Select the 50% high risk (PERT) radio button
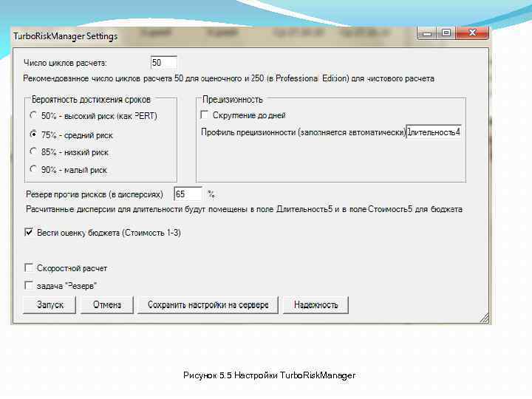The height and width of the screenshot is (399, 532). 33,115
